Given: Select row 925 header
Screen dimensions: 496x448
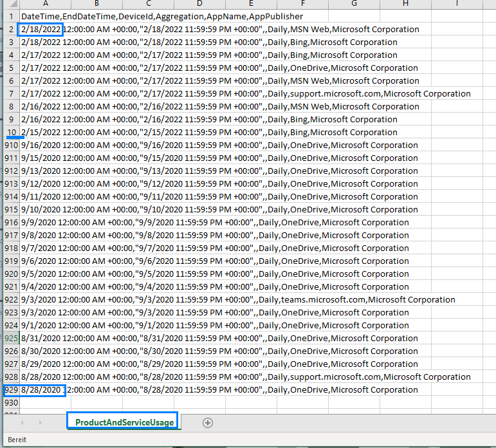Looking at the screenshot, I should [12, 339].
